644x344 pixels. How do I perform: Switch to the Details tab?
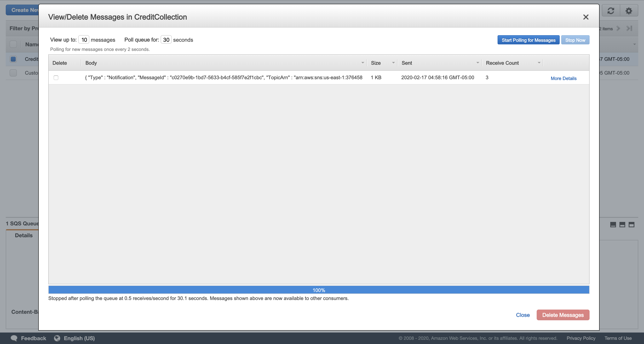[x=24, y=235]
